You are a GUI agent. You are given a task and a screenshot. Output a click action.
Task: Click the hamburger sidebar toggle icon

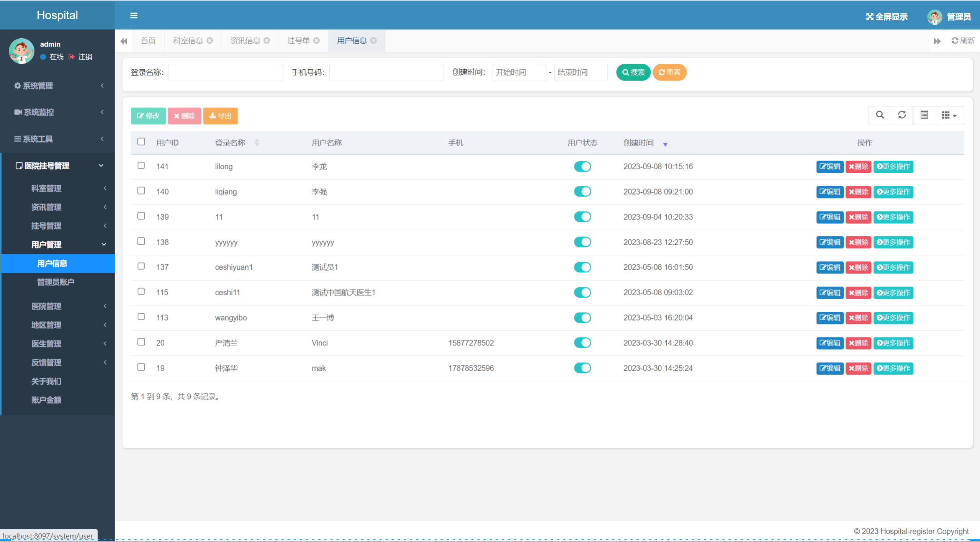[x=134, y=16]
